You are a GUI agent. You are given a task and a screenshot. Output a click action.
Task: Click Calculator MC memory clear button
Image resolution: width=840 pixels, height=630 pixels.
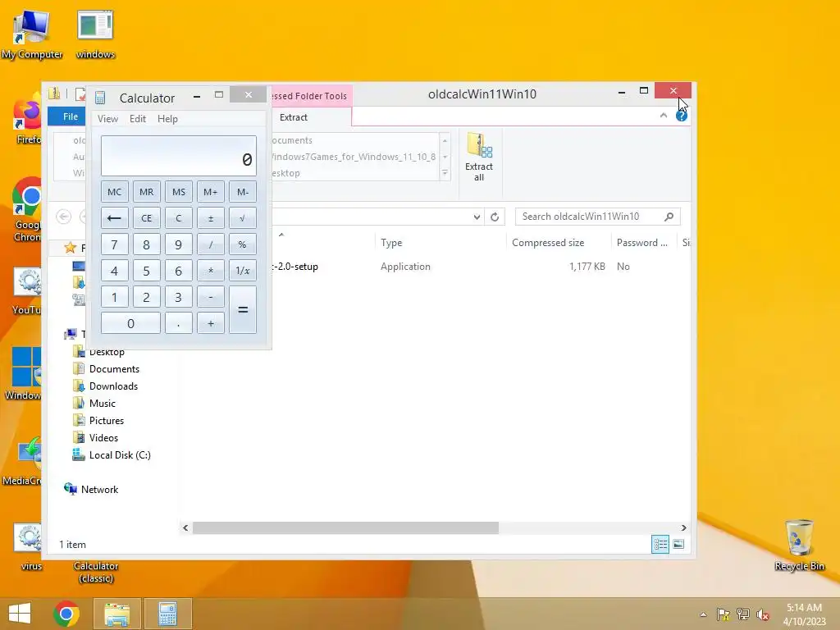tap(114, 192)
